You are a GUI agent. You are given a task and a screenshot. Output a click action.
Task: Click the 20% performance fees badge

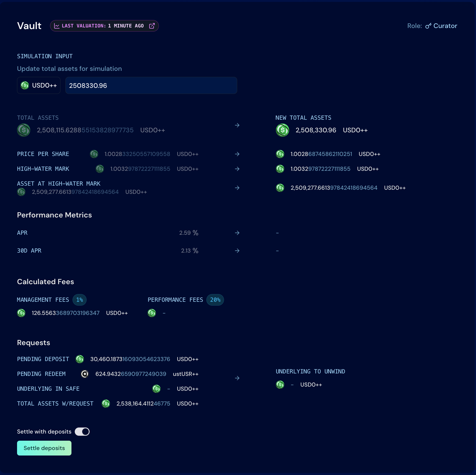click(x=215, y=300)
